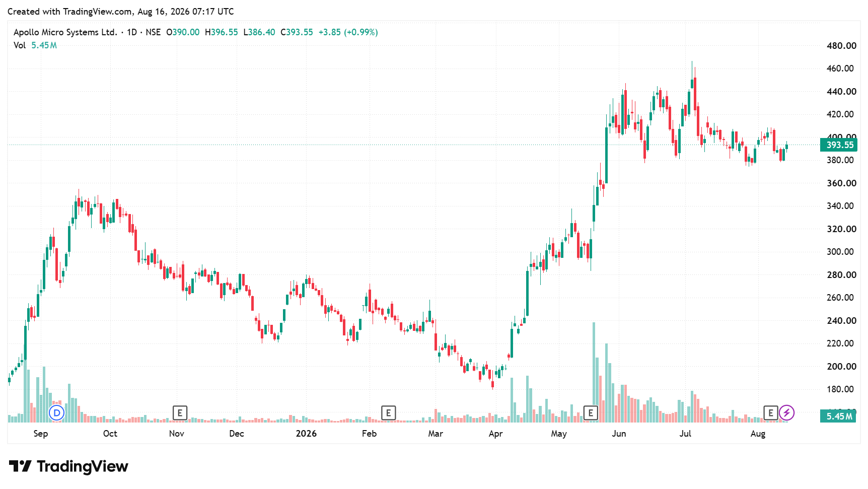Click the Vol indicator label

[20, 45]
